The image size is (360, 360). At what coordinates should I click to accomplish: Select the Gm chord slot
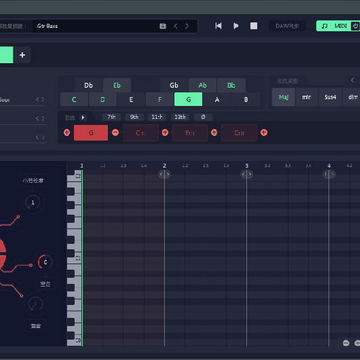(x=239, y=133)
